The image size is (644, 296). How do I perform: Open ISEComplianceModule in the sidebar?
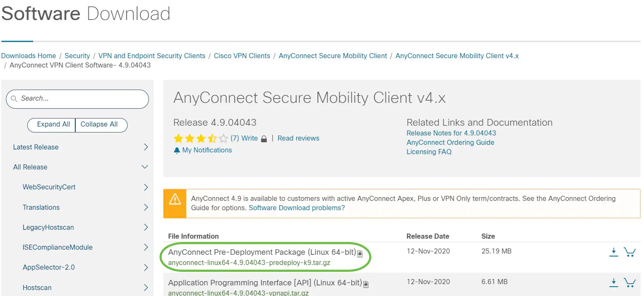tap(57, 247)
